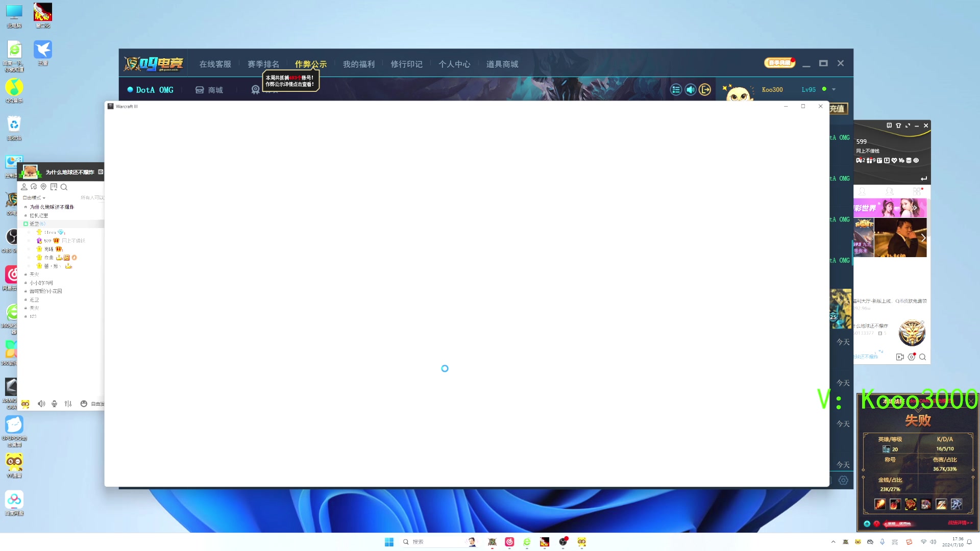Open the 商城 shop button
This screenshot has height=551, width=980.
click(209, 90)
